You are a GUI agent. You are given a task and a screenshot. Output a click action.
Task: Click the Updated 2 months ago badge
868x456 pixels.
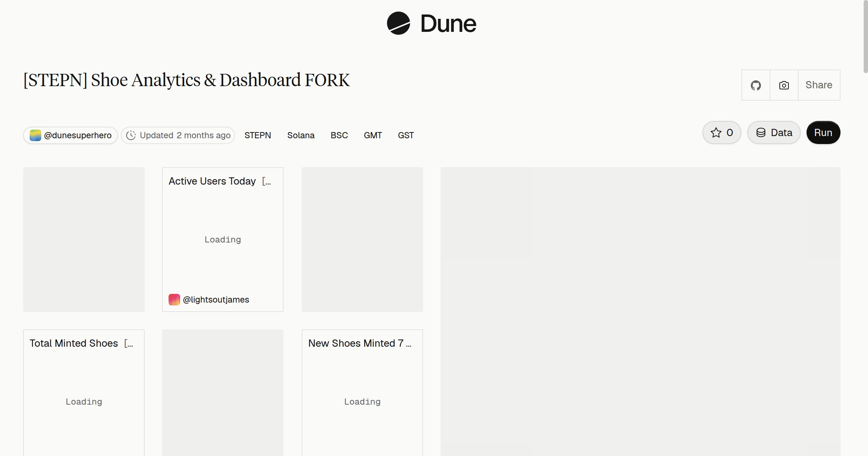(x=178, y=135)
